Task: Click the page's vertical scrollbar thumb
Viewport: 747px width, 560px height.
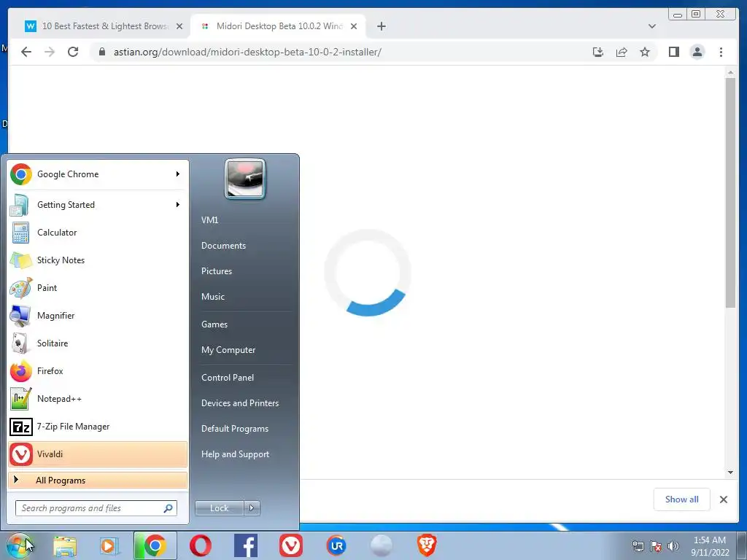Action: coord(730,192)
